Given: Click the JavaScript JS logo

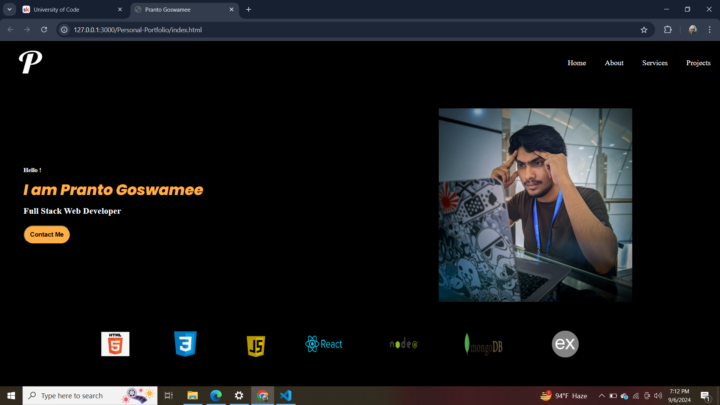Looking at the screenshot, I should [x=256, y=346].
